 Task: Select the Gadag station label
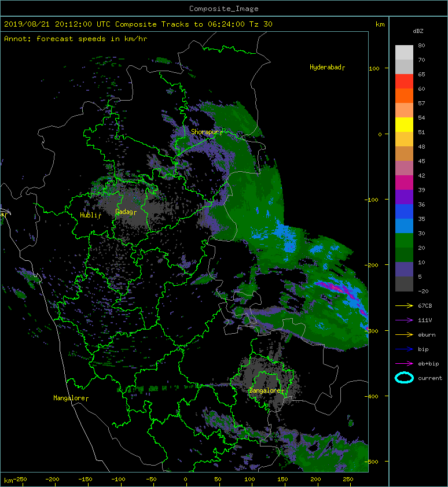(x=126, y=212)
